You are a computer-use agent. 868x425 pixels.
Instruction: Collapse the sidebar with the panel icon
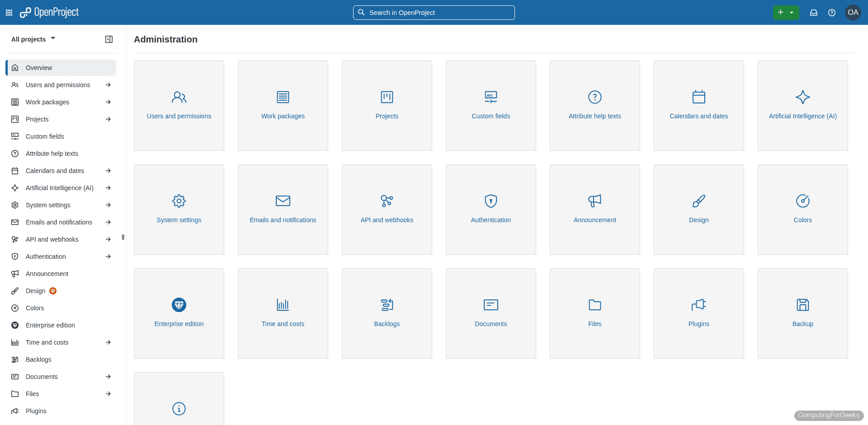pos(108,39)
